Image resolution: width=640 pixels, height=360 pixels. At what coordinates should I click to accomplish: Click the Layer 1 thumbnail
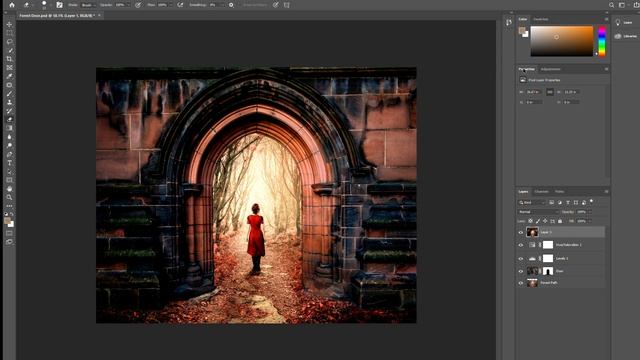click(532, 232)
